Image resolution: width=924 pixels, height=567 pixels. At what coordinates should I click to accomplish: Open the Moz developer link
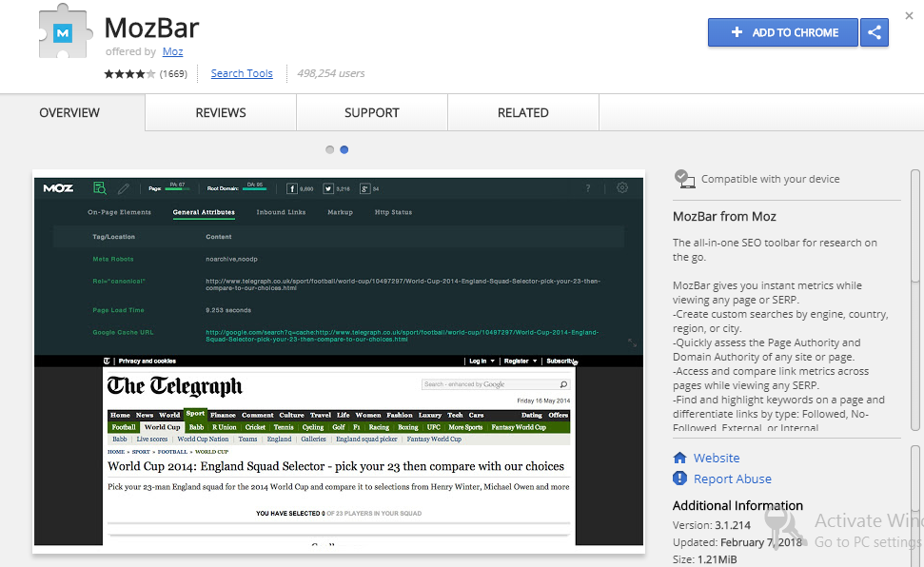172,51
